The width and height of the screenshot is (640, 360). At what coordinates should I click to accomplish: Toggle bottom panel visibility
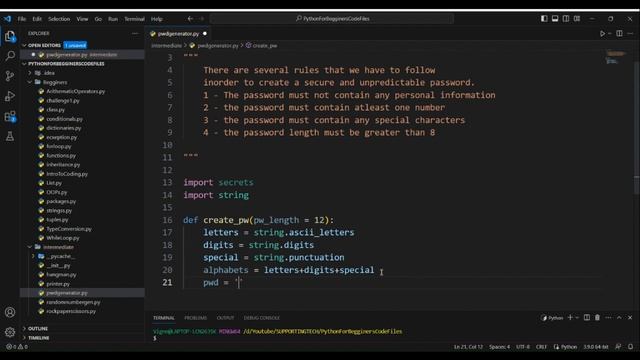point(555,19)
